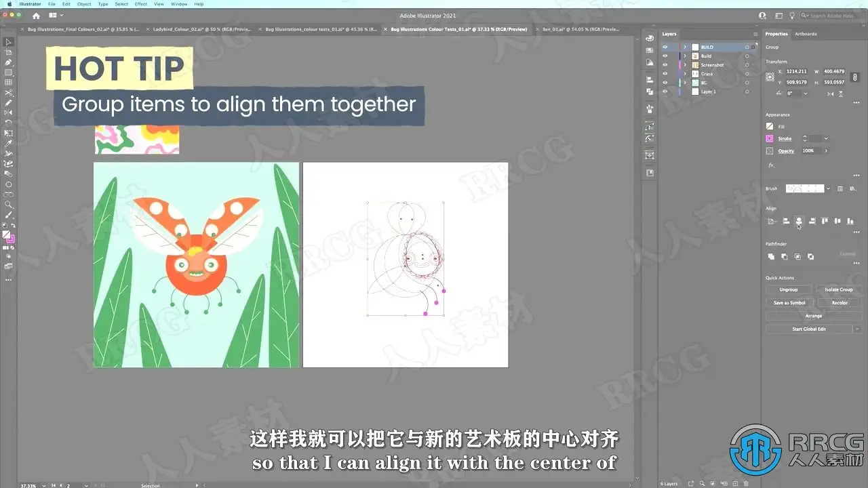Open the Layers panel menu icon
Viewport: 868px width, 488px height.
click(755, 34)
